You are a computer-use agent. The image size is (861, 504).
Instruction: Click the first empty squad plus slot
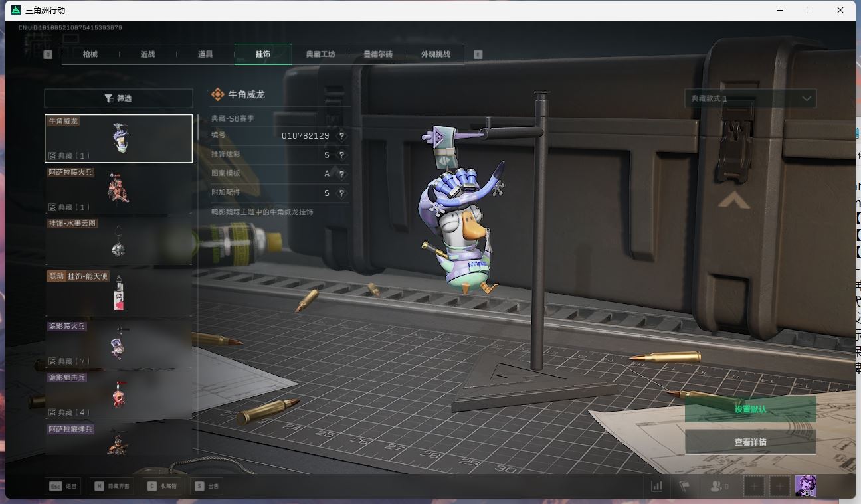tap(753, 487)
